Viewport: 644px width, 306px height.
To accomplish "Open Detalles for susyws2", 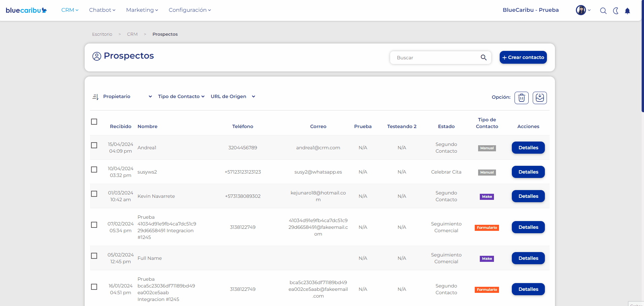I will (528, 172).
